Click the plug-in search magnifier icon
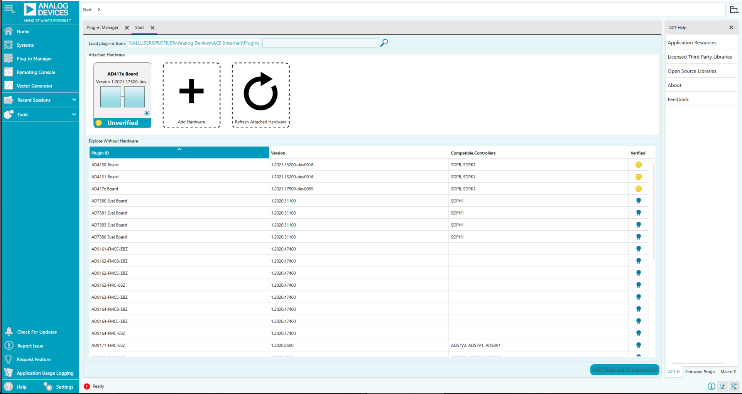This screenshot has width=742, height=394. pyautogui.click(x=384, y=43)
